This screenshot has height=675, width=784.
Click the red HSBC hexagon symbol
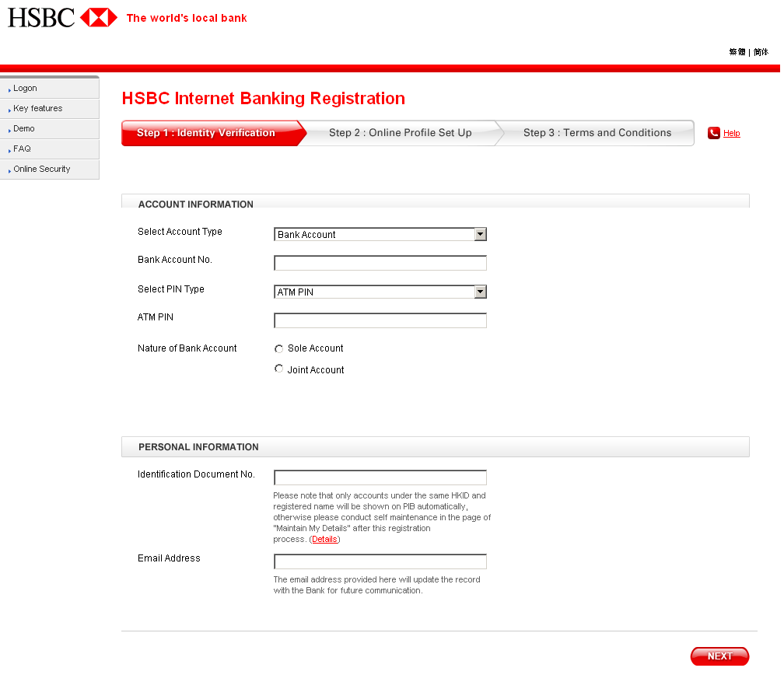point(100,17)
